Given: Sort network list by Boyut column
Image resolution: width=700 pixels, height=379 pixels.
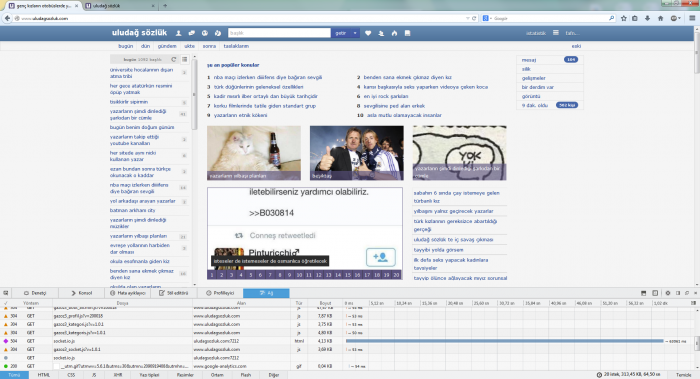Looking at the screenshot, I should click(x=325, y=303).
